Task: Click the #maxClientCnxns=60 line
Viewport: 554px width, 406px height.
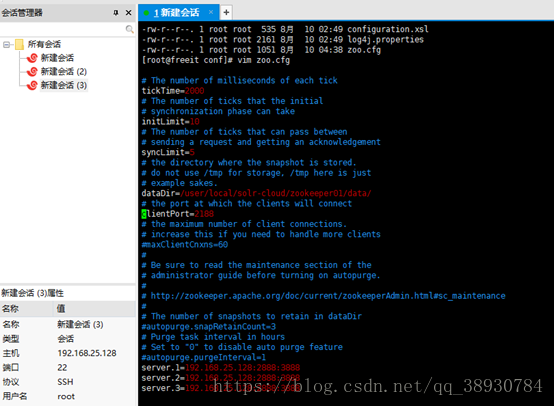Action: (x=185, y=245)
